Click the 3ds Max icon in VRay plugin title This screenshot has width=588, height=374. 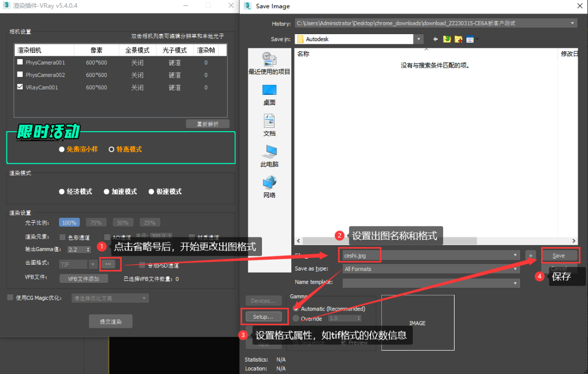(x=6, y=5)
